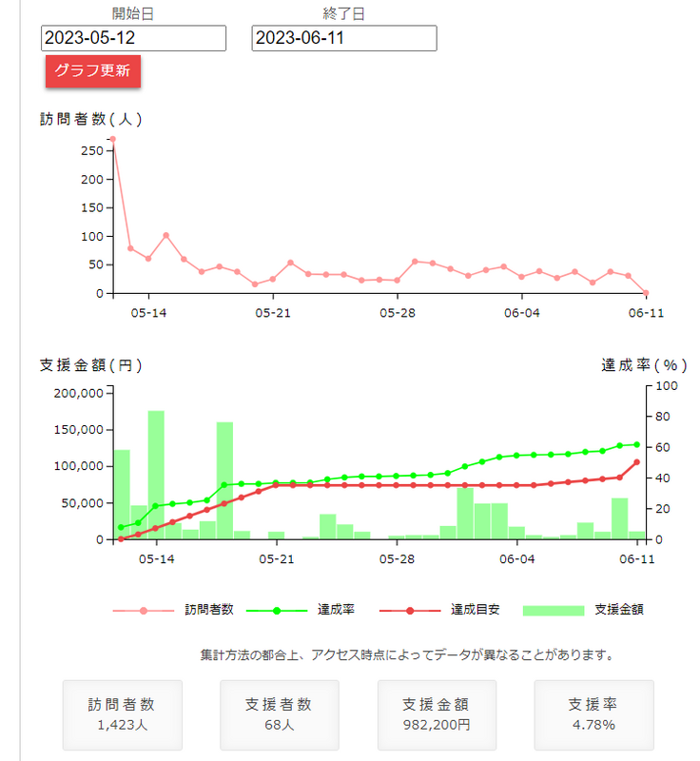Click the 訪問者数 legend marker
The height and width of the screenshot is (761, 700).
point(144,610)
